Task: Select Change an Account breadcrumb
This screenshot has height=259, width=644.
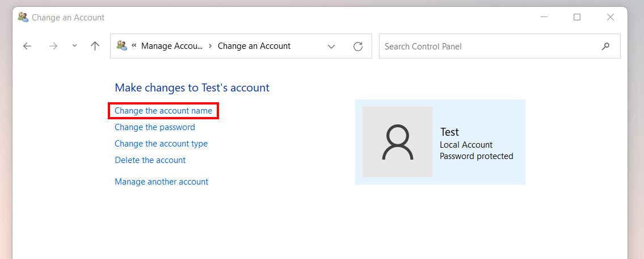Action: click(254, 46)
